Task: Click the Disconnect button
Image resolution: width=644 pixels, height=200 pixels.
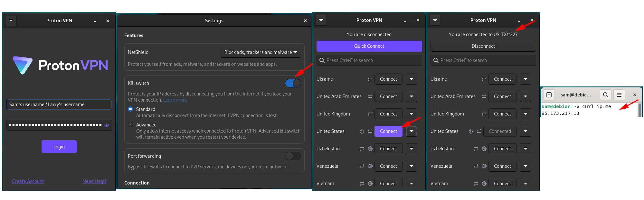Action: point(483,46)
